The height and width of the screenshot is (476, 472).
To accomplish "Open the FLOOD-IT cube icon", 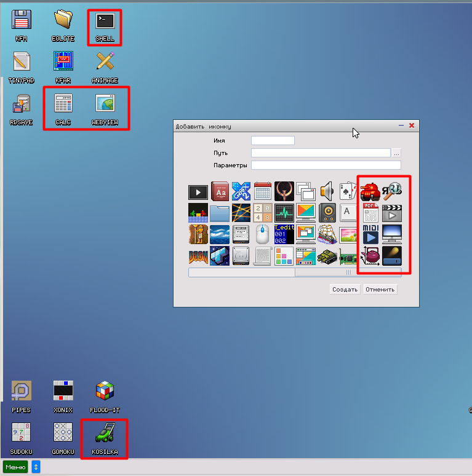I will pyautogui.click(x=105, y=397).
